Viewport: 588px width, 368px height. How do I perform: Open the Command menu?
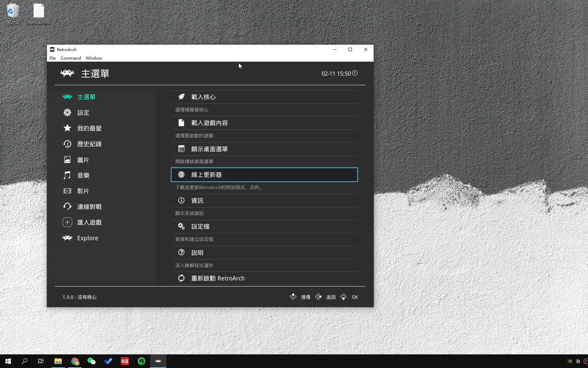70,58
